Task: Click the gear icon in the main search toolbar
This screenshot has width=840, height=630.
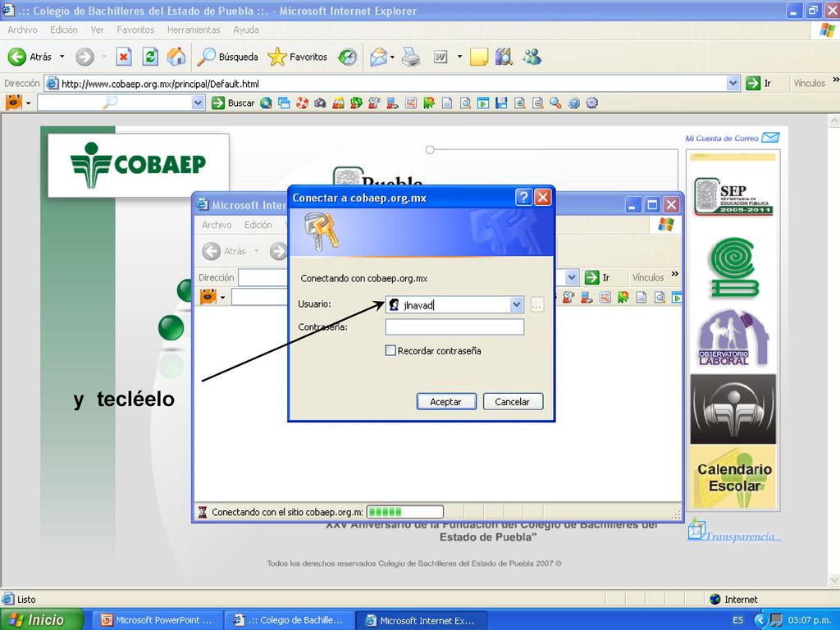Action: click(592, 103)
